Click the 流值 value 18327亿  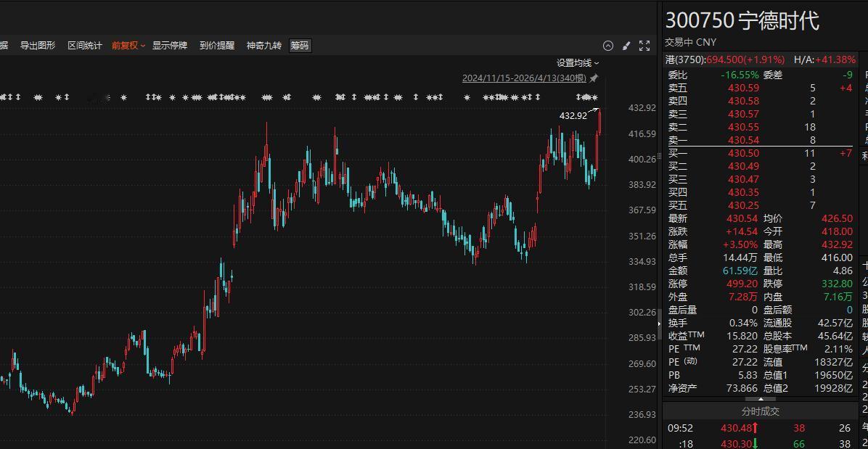[833, 362]
